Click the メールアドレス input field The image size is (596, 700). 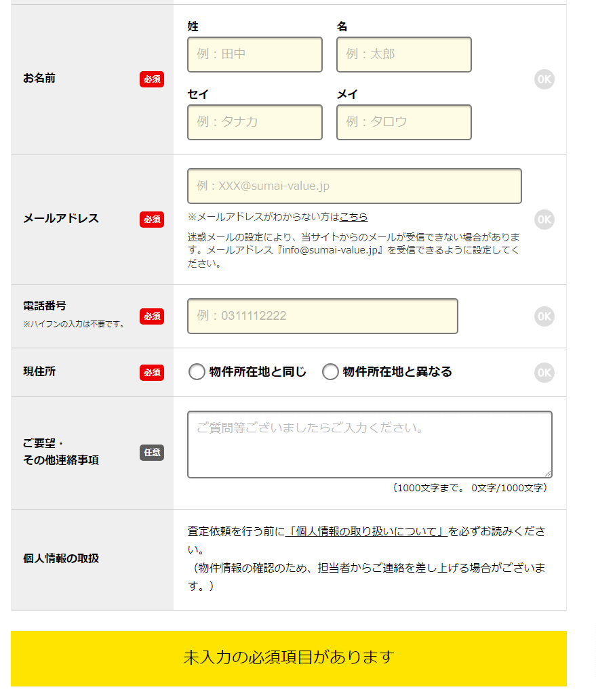pos(355,186)
